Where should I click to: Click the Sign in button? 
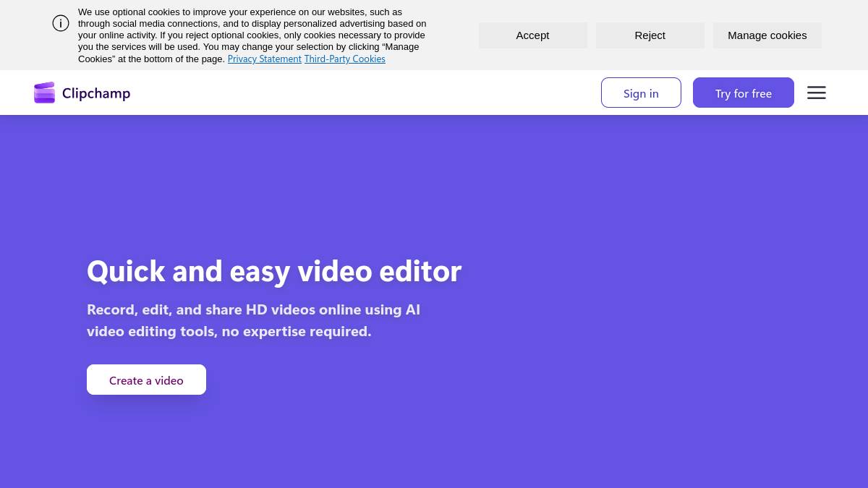tap(641, 93)
